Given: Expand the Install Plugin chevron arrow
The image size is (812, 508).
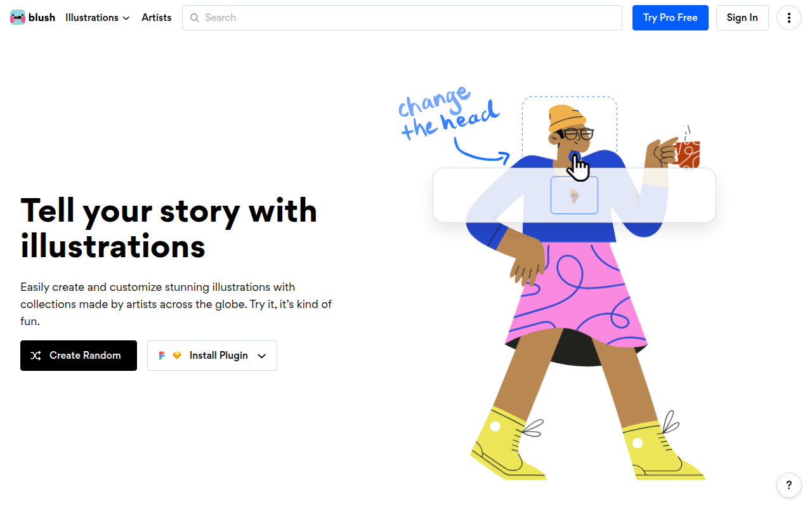Looking at the screenshot, I should (262, 356).
